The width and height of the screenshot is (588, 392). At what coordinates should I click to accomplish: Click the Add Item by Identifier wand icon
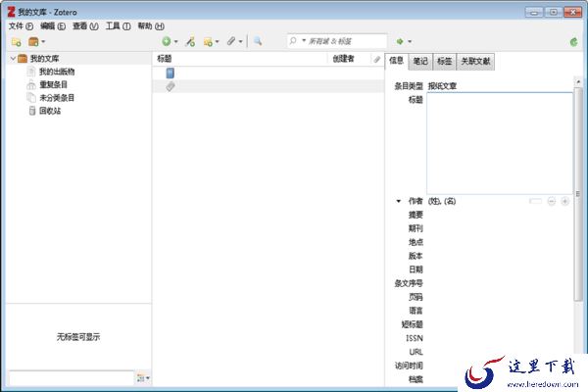(x=190, y=41)
